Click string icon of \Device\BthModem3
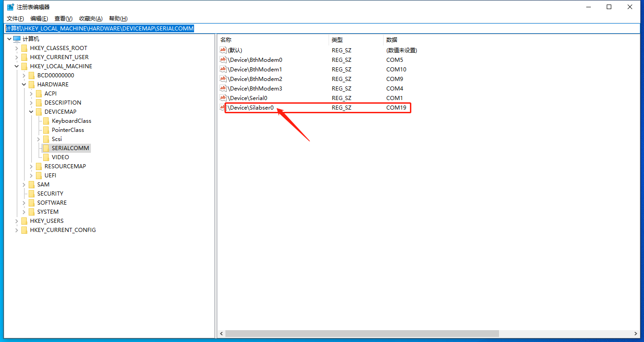644x342 pixels. 223,88
